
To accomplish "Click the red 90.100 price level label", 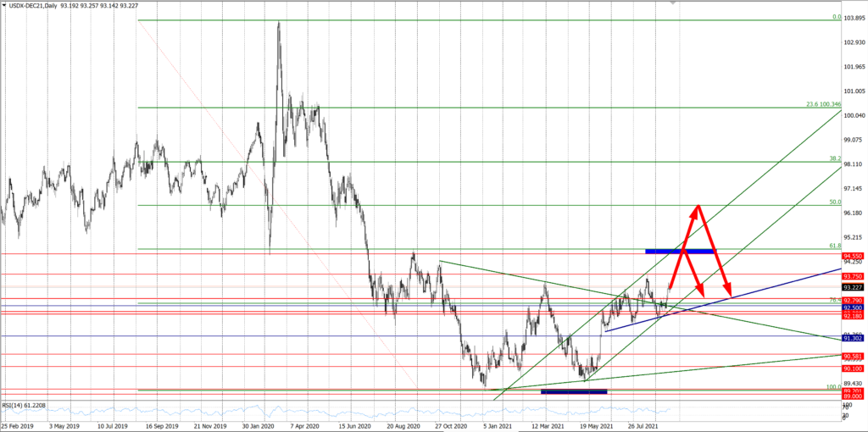I will pos(854,368).
